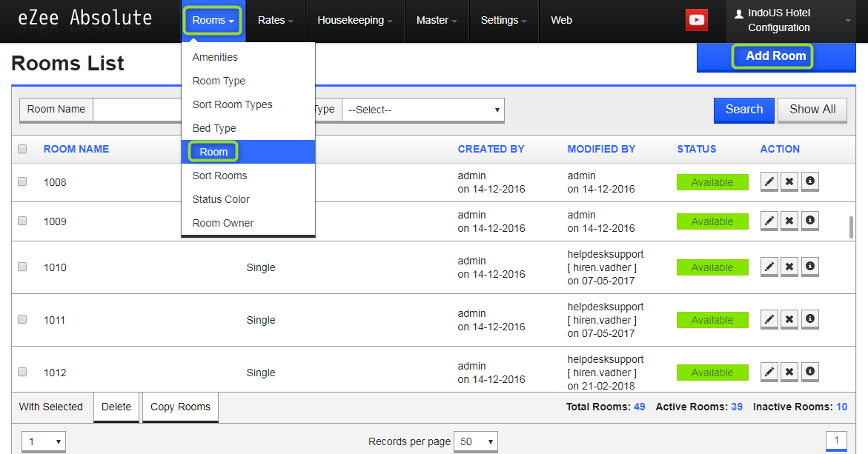Click the Add Room button
Screen dimensions: 868x454
pos(776,56)
